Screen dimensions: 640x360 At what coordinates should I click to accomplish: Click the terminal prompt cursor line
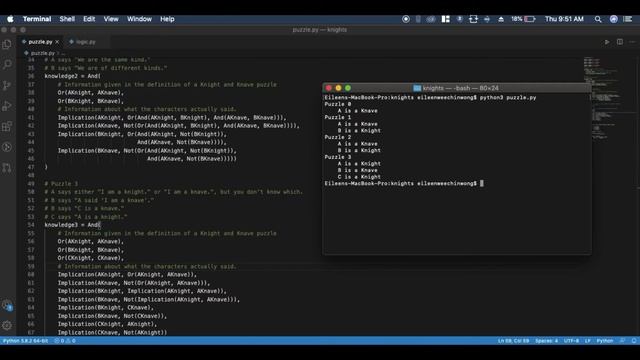(404, 184)
